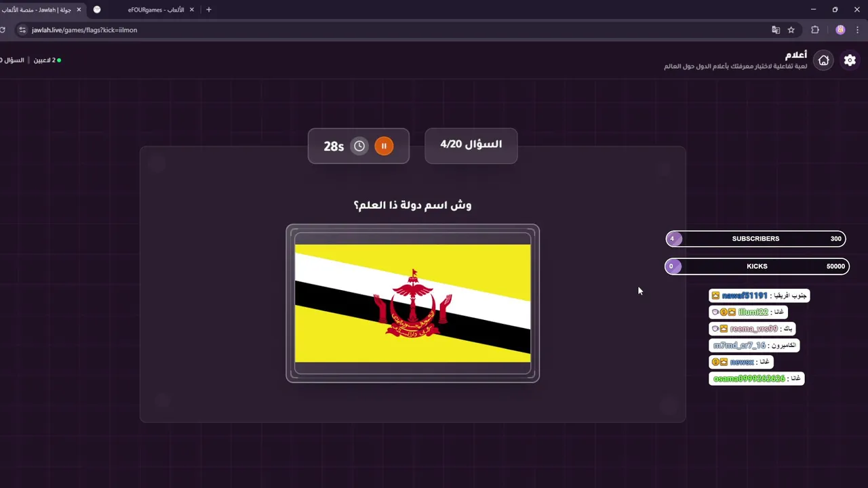Click newsx's chat message

(741, 362)
